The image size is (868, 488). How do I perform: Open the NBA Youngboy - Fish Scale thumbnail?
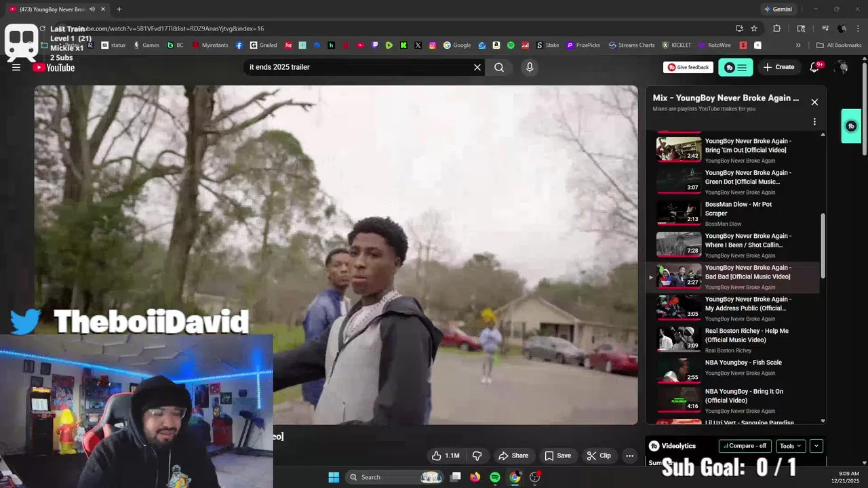coord(679,371)
